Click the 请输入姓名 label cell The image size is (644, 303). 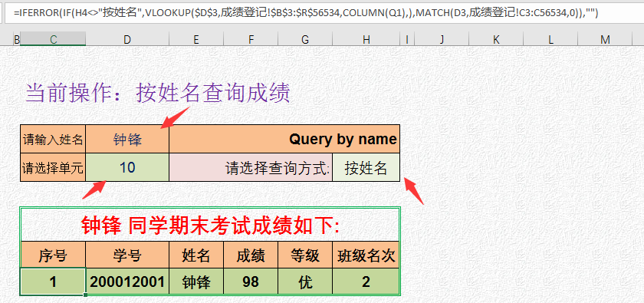pos(53,139)
